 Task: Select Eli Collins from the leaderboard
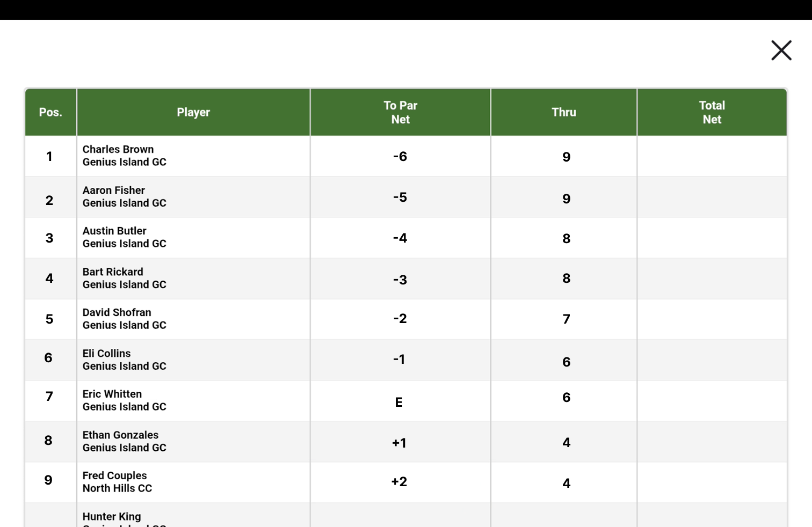pyautogui.click(x=193, y=360)
